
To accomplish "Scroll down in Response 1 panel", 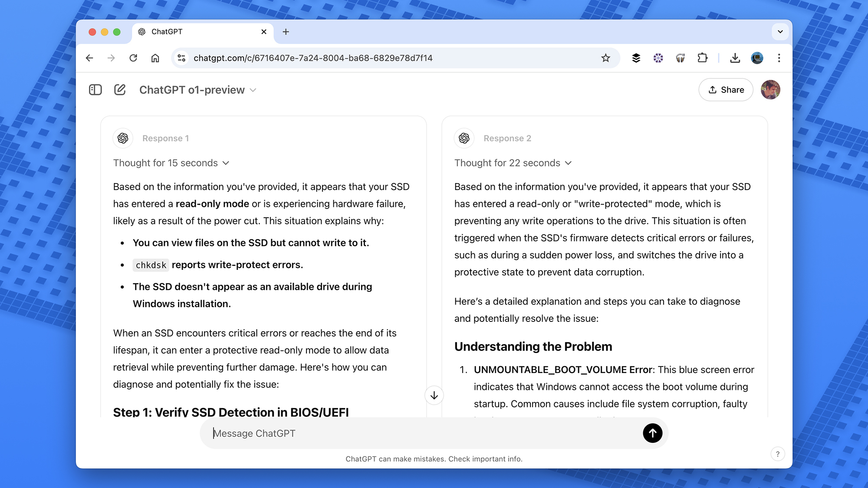I will pyautogui.click(x=434, y=395).
